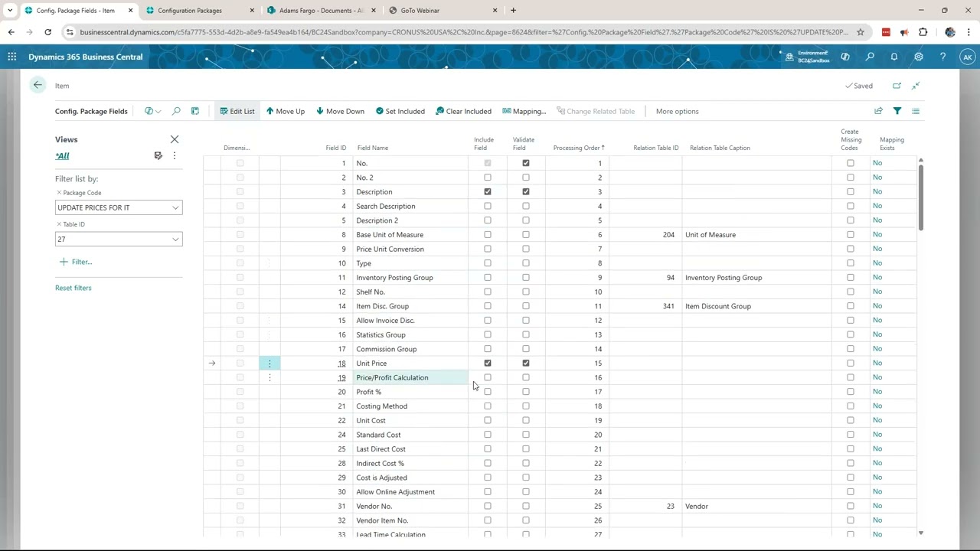The image size is (980, 551).
Task: Open Copilot in the Business Central header
Action: coord(845,57)
